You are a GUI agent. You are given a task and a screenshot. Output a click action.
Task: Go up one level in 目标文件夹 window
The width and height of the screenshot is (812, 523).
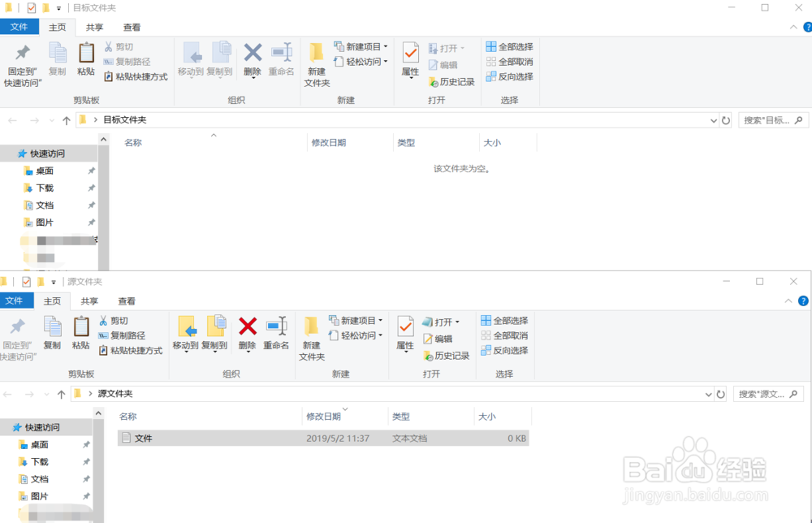[x=67, y=120]
